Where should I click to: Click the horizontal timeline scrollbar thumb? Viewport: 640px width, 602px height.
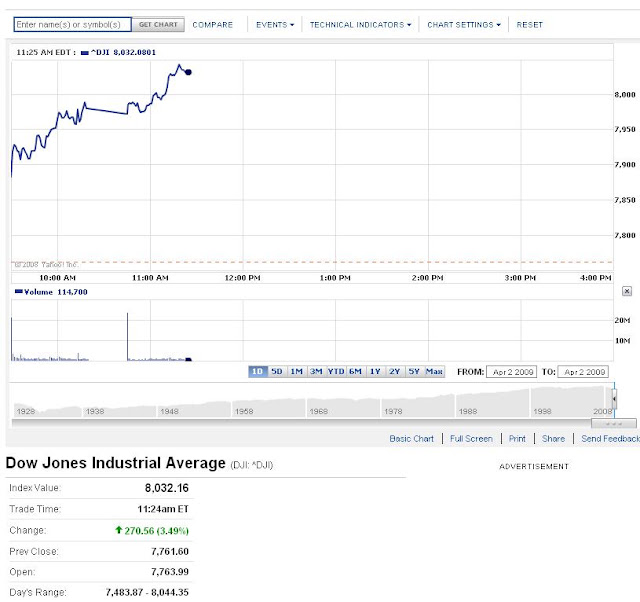(x=614, y=424)
